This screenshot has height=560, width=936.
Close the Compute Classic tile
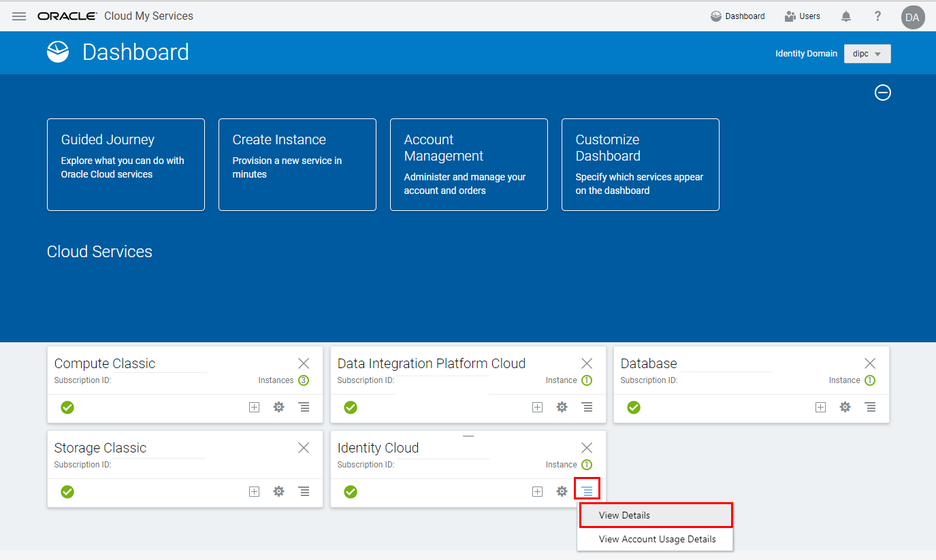click(x=304, y=363)
